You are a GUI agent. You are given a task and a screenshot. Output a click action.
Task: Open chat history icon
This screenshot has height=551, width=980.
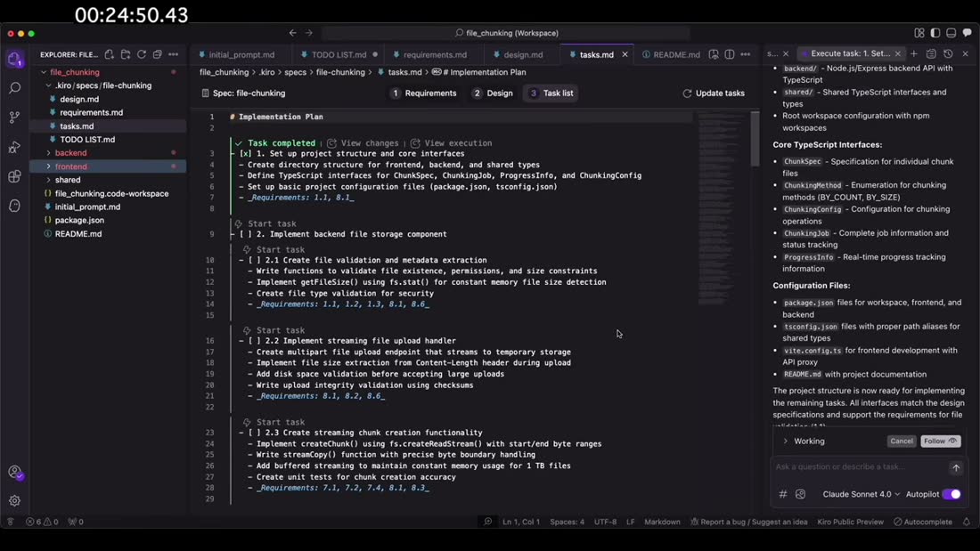(x=948, y=53)
